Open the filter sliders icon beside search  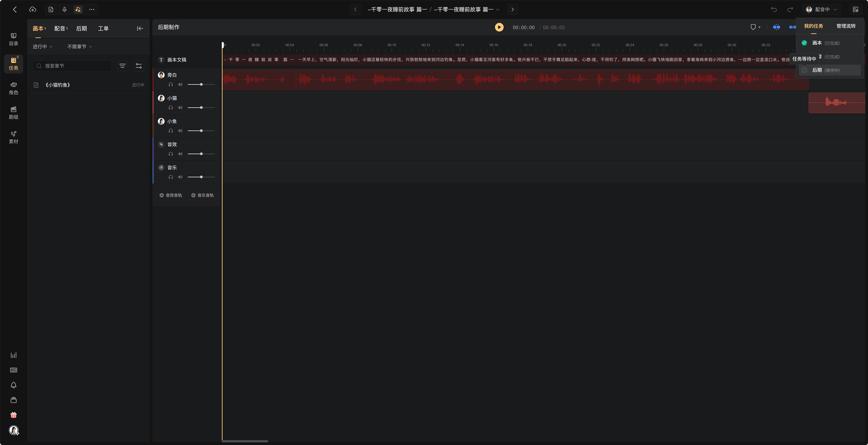point(139,66)
